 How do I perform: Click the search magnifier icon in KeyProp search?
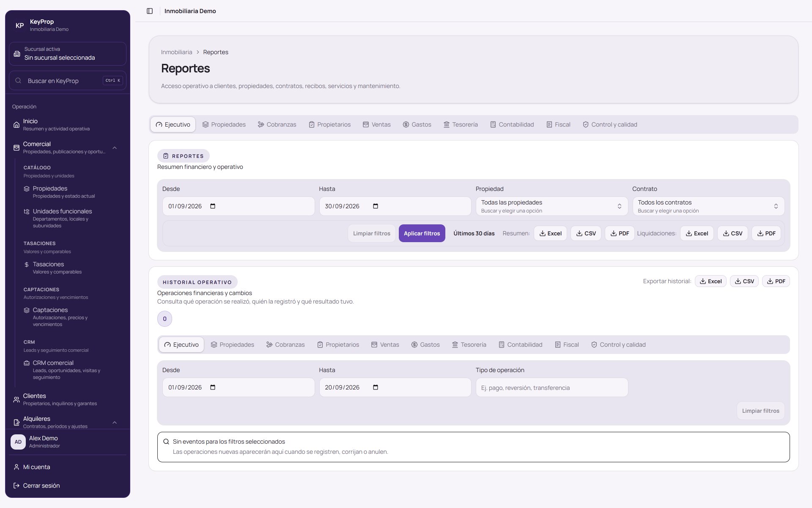18,80
